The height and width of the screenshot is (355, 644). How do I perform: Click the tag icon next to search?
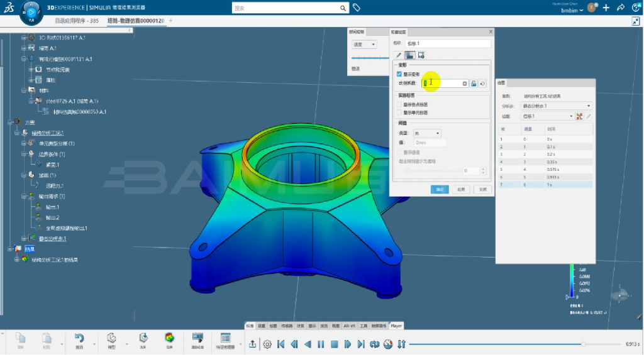point(357,8)
